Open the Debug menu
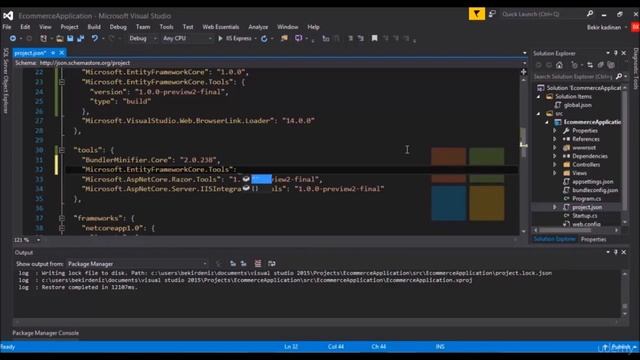 118,27
